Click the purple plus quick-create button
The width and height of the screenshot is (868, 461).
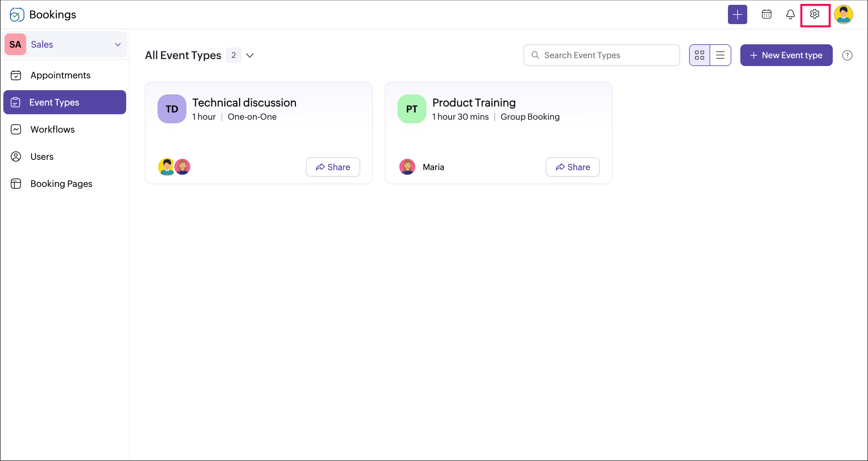(737, 14)
